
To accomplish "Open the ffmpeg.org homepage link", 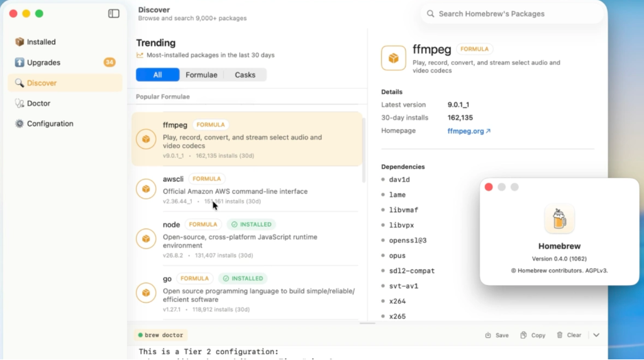I will tap(469, 131).
